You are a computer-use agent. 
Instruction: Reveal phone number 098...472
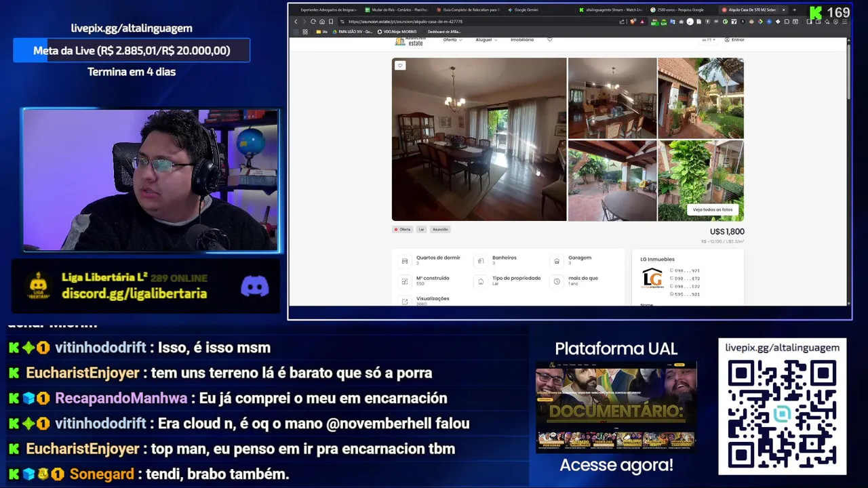[x=685, y=279]
